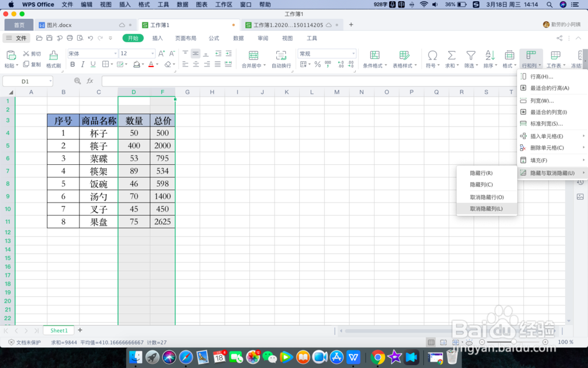Select column header G

pos(187,92)
